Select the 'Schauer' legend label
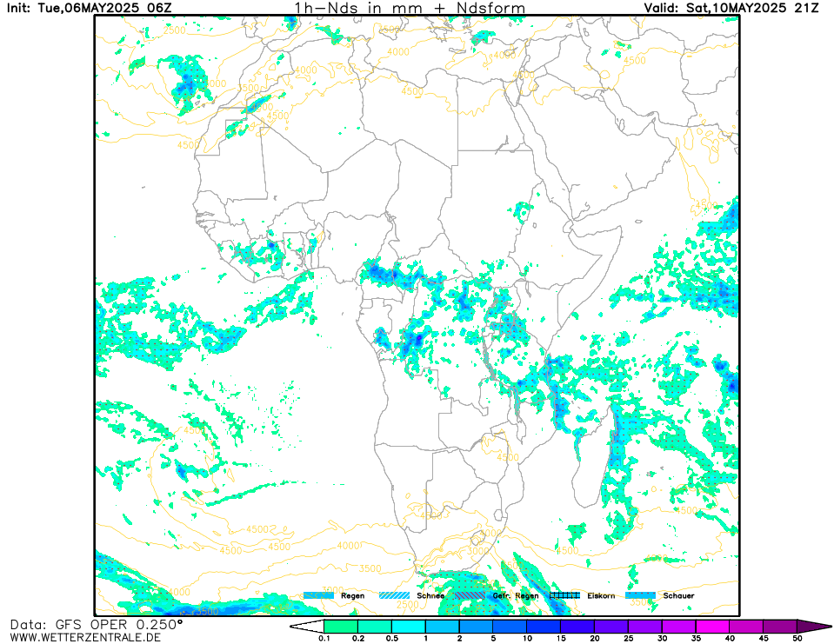The height and width of the screenshot is (644, 834). point(678,595)
